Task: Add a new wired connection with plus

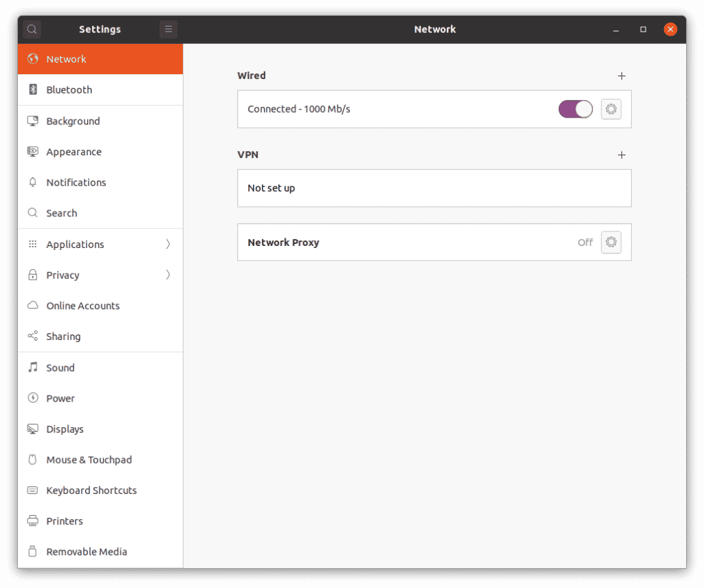Action: [621, 76]
